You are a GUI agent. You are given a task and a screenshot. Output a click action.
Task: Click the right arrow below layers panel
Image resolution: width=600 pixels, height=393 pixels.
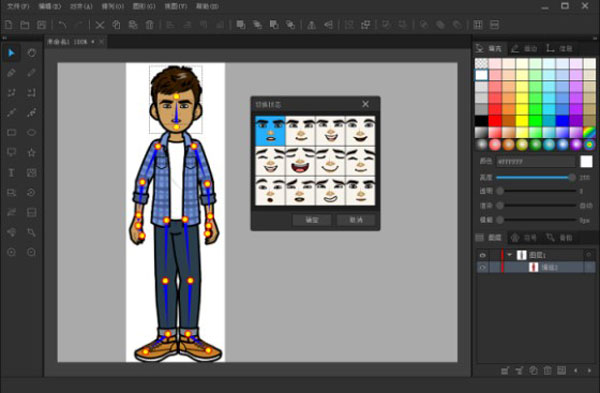tap(589, 370)
